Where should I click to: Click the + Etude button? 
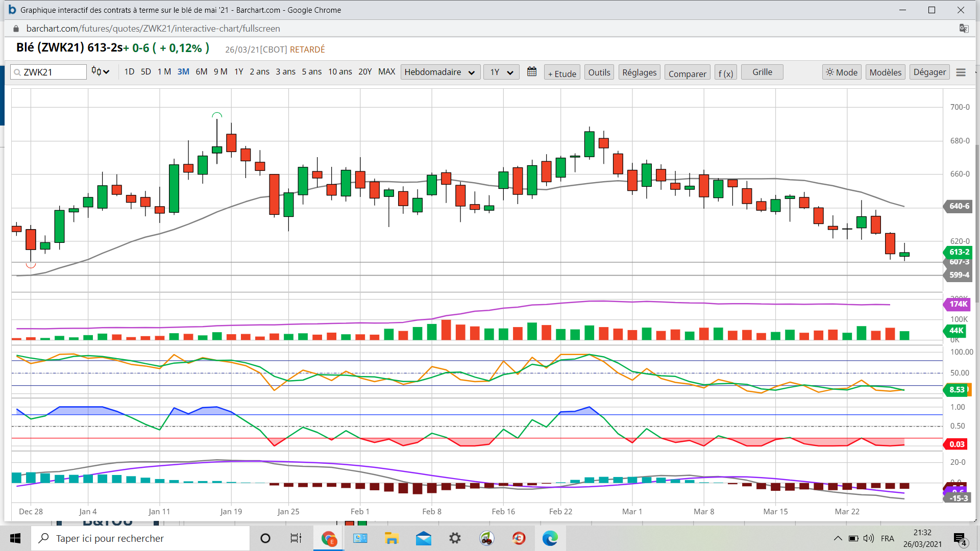click(x=562, y=73)
